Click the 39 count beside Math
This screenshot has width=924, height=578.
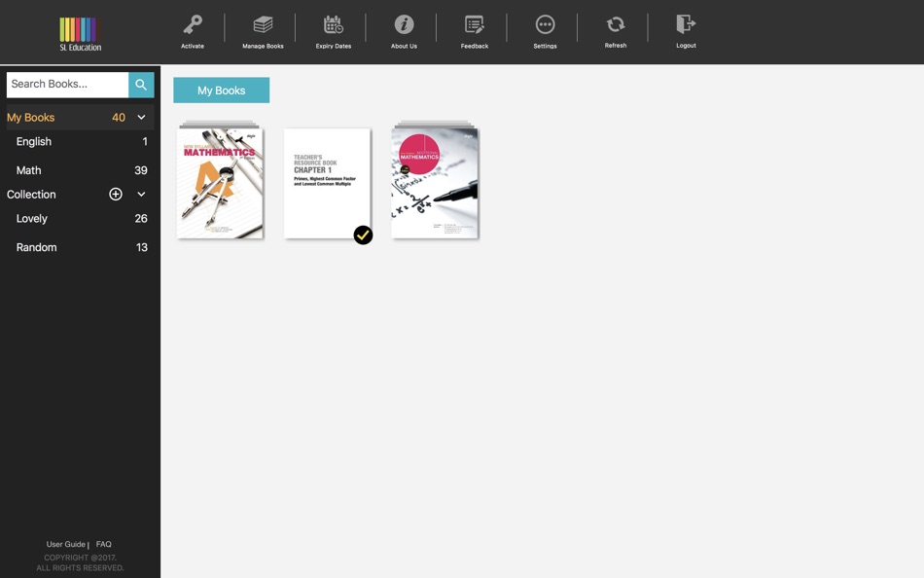[x=141, y=170]
